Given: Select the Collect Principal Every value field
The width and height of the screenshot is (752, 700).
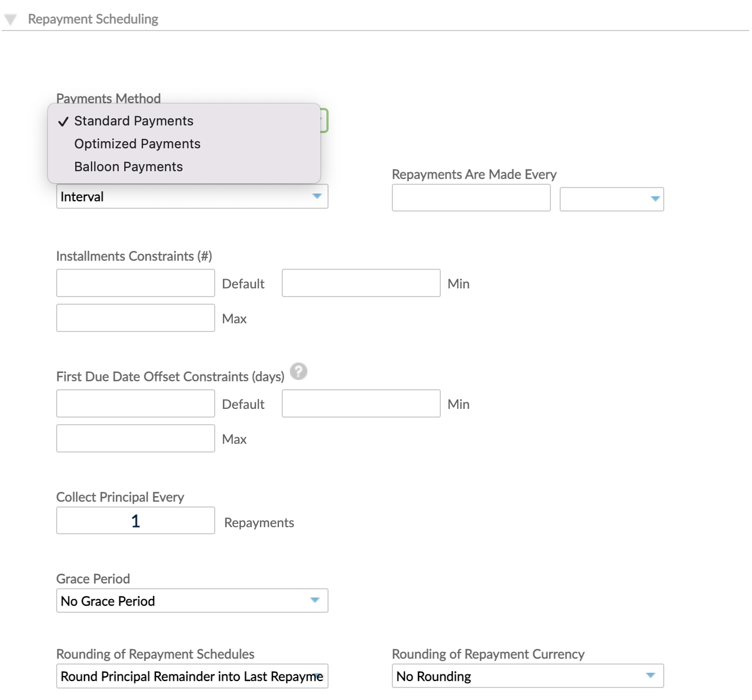Looking at the screenshot, I should (135, 521).
